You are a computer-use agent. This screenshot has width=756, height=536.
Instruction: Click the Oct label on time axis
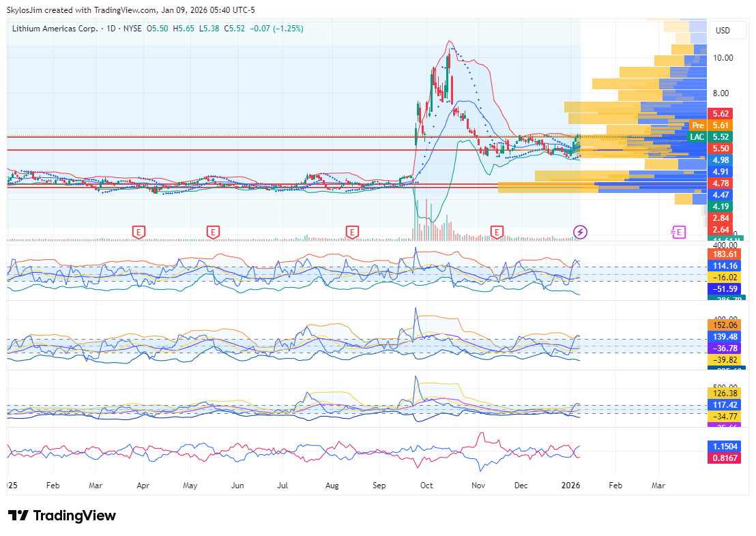tap(426, 486)
